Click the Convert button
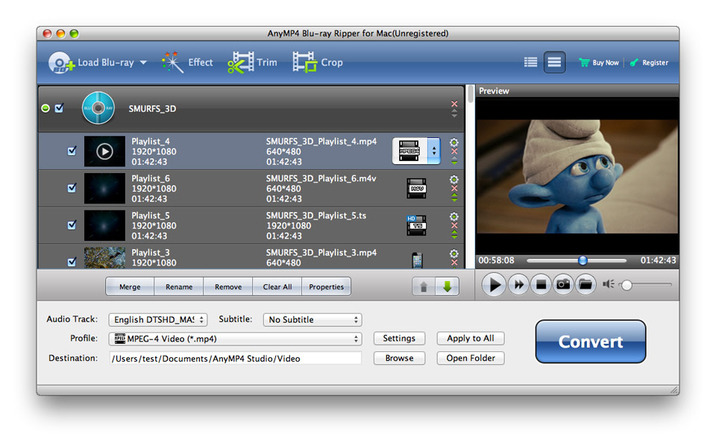The image size is (716, 446). coord(590,341)
